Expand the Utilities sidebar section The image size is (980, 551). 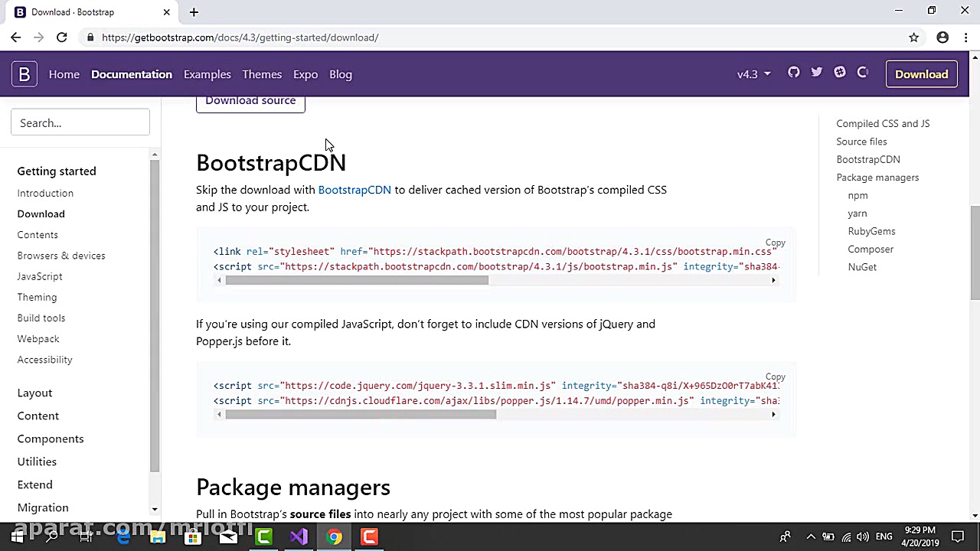[37, 461]
